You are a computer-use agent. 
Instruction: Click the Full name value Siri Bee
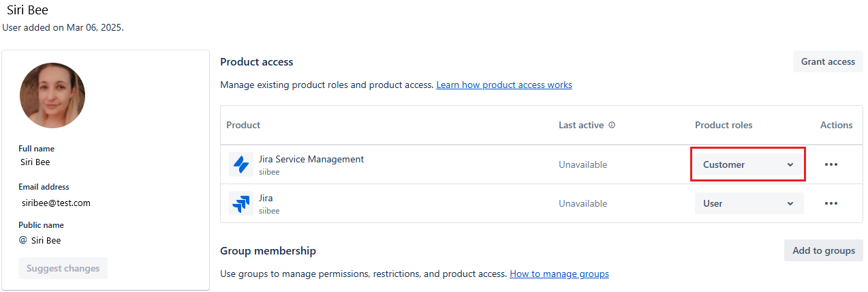[35, 162]
